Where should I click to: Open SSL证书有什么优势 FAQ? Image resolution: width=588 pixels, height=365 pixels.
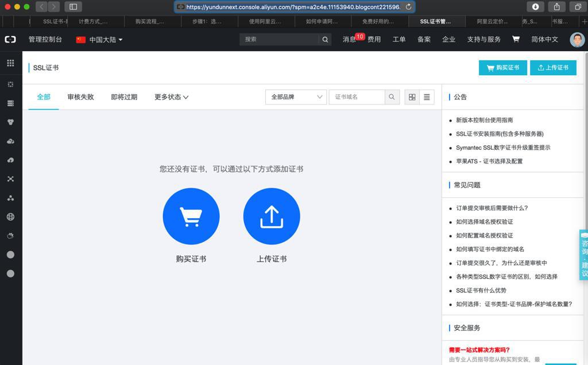[481, 290]
